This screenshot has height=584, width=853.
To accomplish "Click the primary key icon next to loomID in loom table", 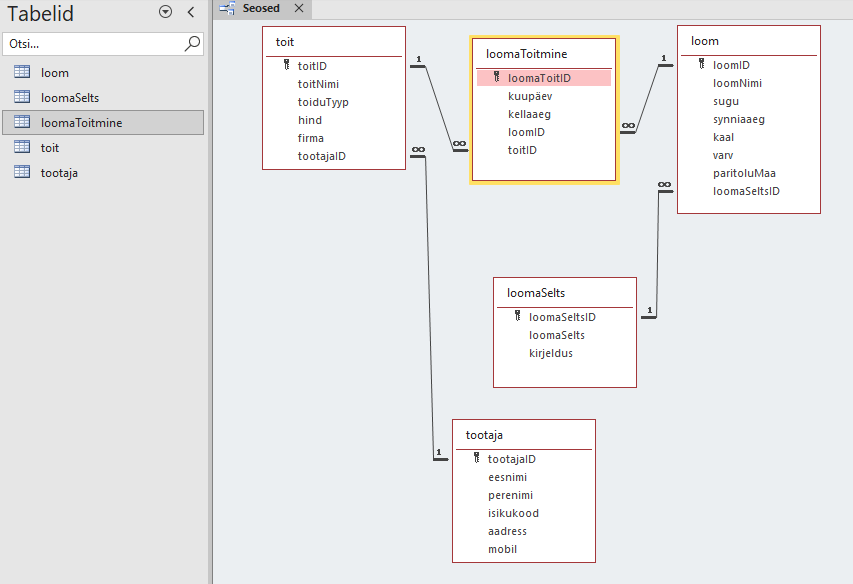I will [702, 64].
